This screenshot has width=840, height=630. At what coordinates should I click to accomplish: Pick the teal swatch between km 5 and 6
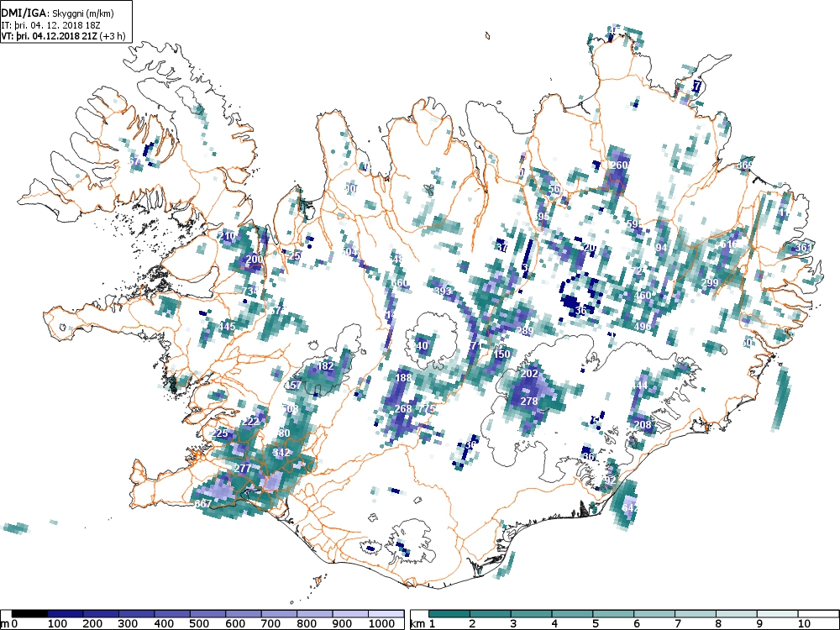click(613, 614)
